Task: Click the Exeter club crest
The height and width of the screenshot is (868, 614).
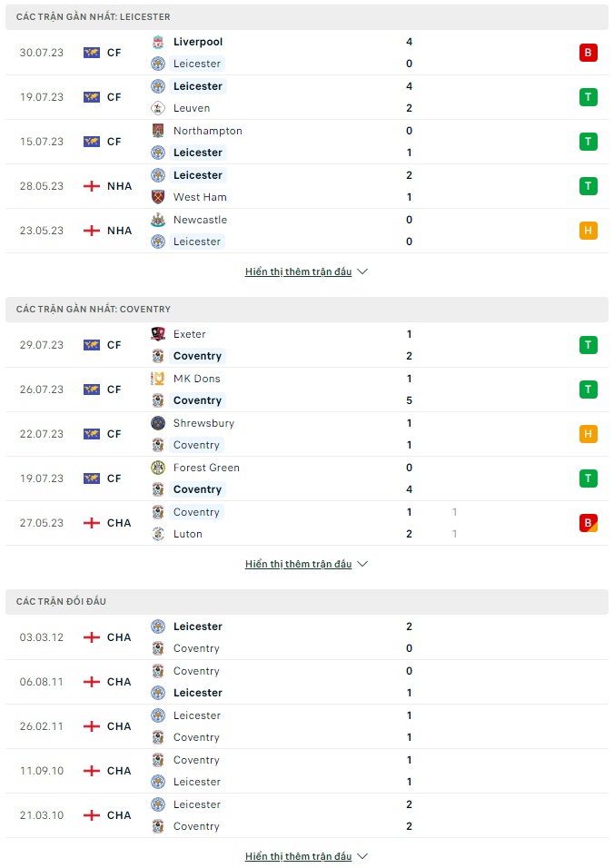Action: pos(158,334)
